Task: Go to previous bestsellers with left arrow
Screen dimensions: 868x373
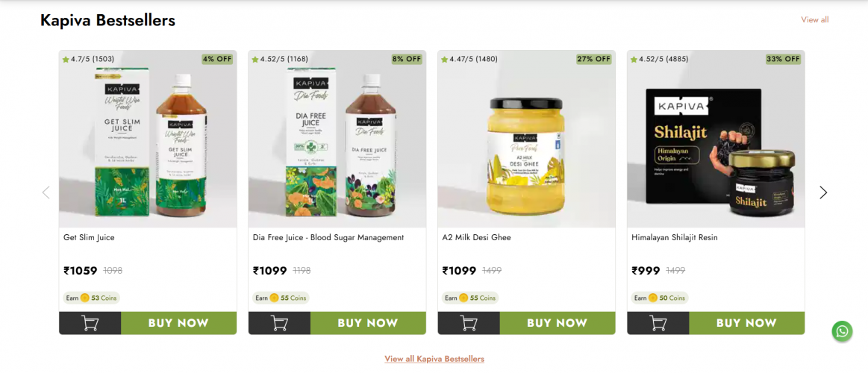Action: pyautogui.click(x=46, y=192)
